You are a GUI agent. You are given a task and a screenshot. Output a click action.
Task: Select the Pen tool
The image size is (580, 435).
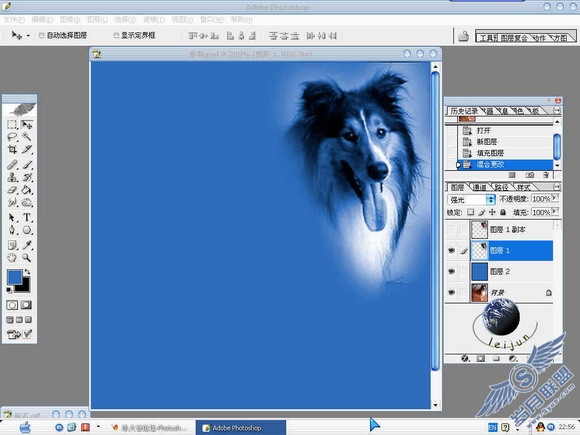tap(12, 230)
